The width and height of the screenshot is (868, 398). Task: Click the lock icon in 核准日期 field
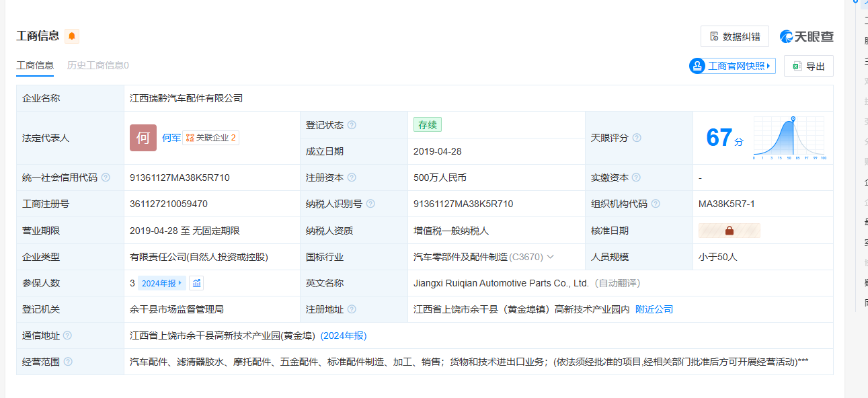tap(729, 231)
